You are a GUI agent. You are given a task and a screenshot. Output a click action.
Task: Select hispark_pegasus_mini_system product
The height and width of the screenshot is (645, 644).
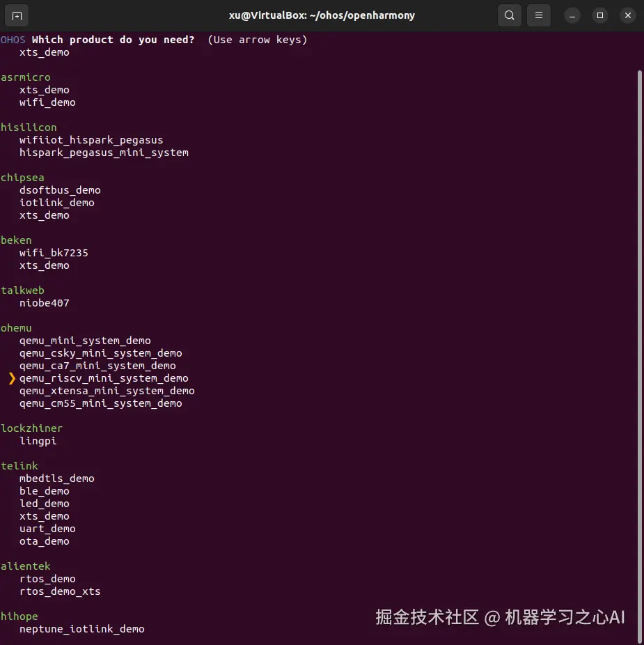pyautogui.click(x=104, y=153)
